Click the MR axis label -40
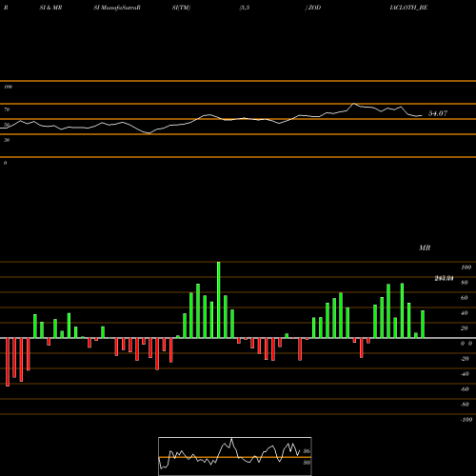 click(x=465, y=374)
